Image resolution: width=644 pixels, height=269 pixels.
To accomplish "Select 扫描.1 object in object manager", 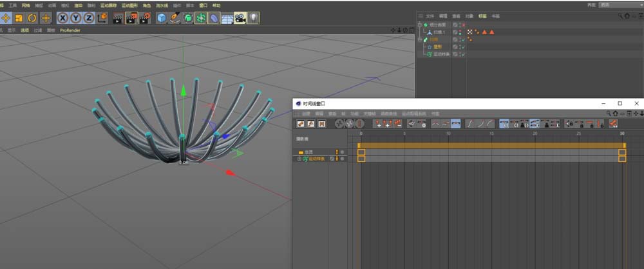I will coord(439,32).
